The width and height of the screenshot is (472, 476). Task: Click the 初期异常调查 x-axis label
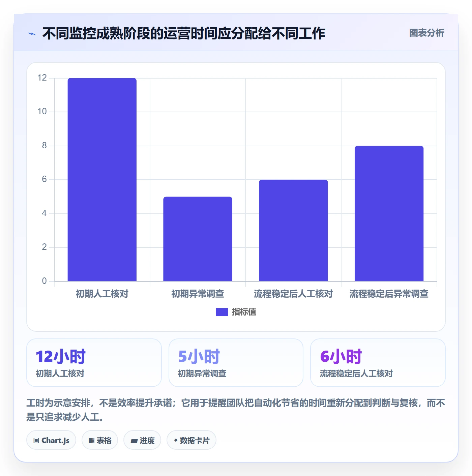click(198, 294)
